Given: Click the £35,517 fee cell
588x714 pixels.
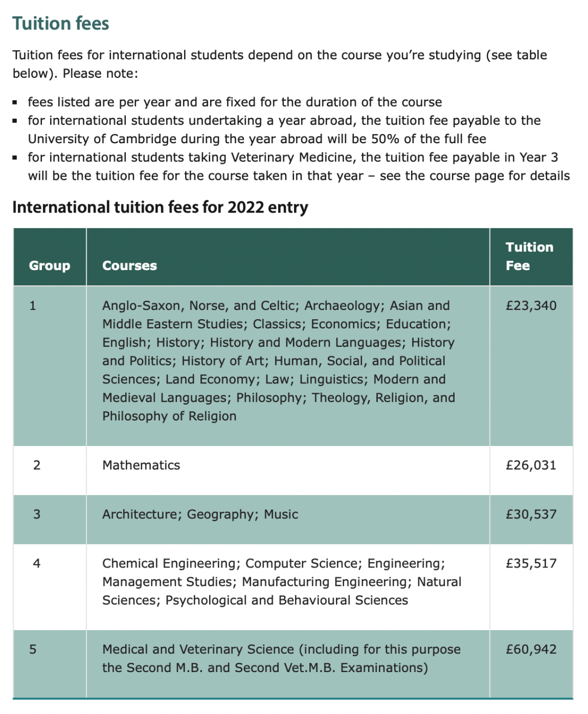Looking at the screenshot, I should (x=531, y=563).
